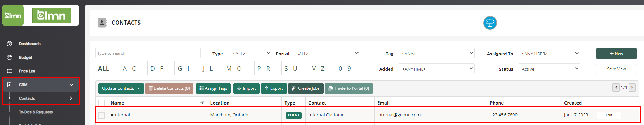Toggle the Name column sort icon
The image size is (644, 125).
coord(202,102)
